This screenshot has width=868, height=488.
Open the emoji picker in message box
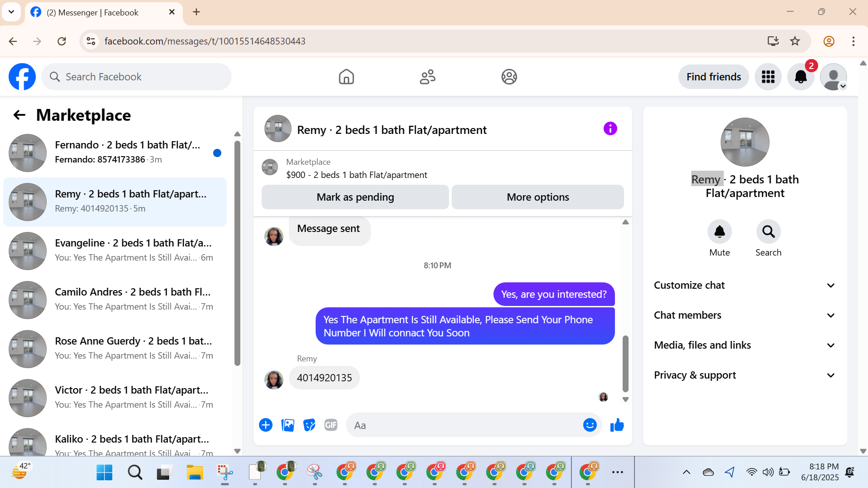tap(590, 425)
